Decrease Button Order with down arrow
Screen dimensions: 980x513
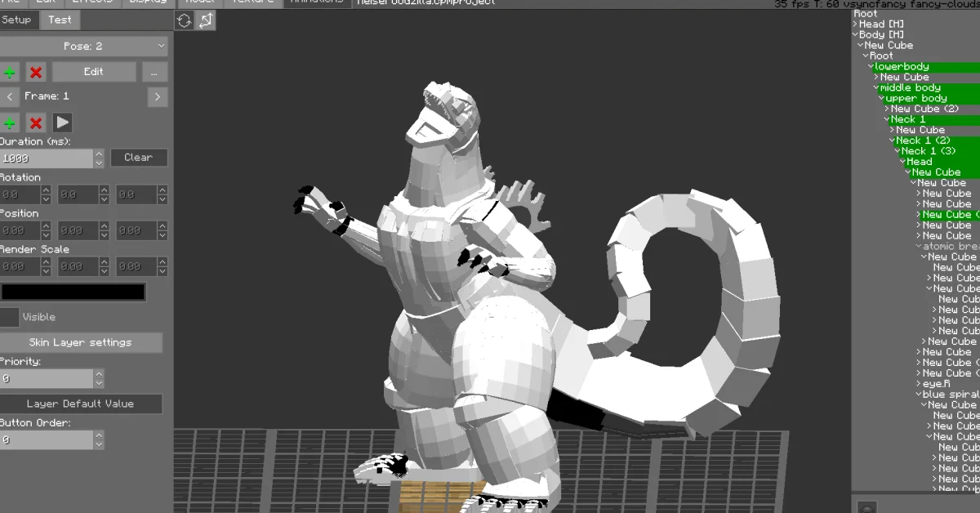[99, 445]
